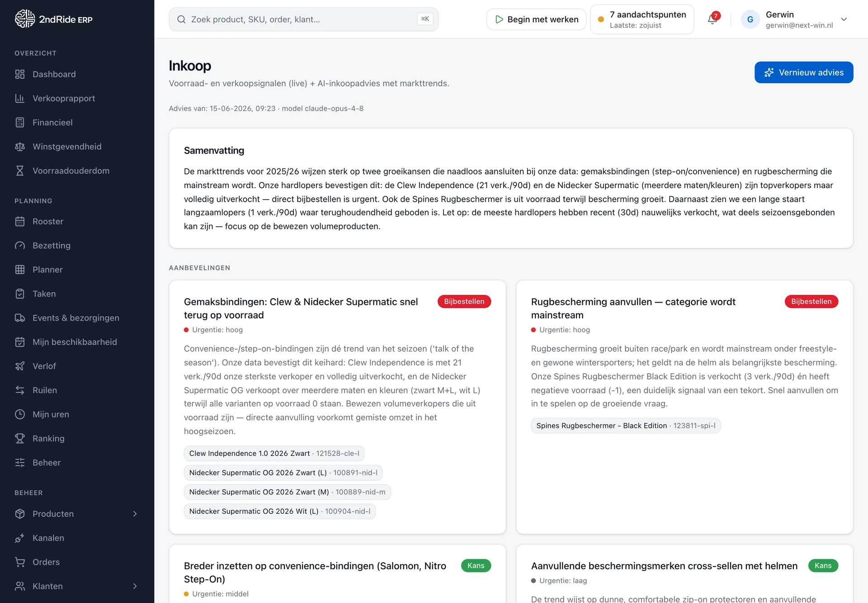
Task: Click the Gerwin G avatar
Action: click(x=750, y=19)
